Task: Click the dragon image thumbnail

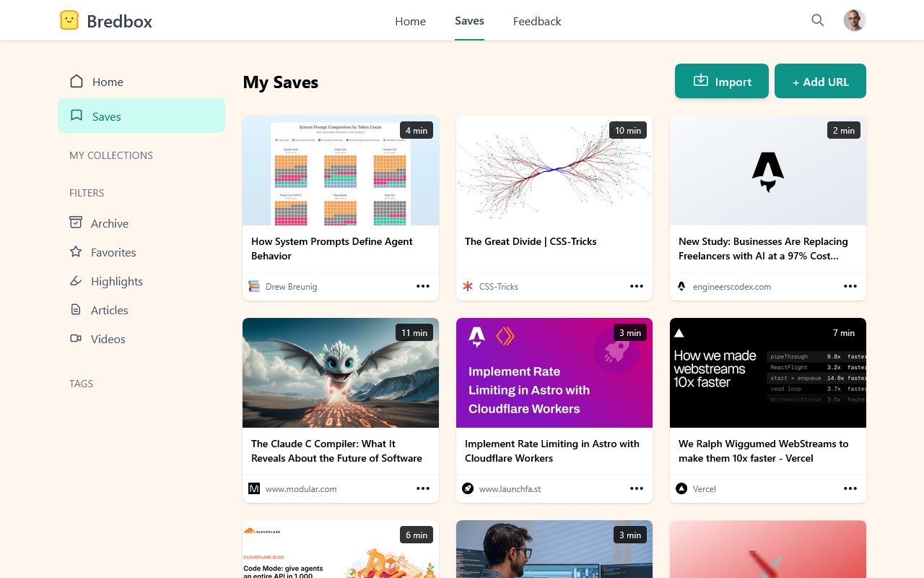Action: 341,373
